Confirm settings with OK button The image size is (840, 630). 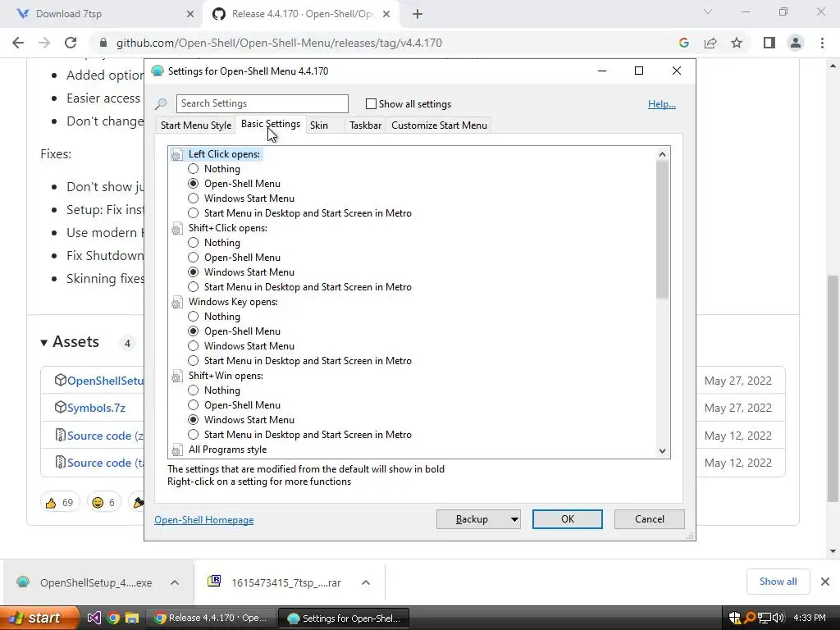click(568, 519)
